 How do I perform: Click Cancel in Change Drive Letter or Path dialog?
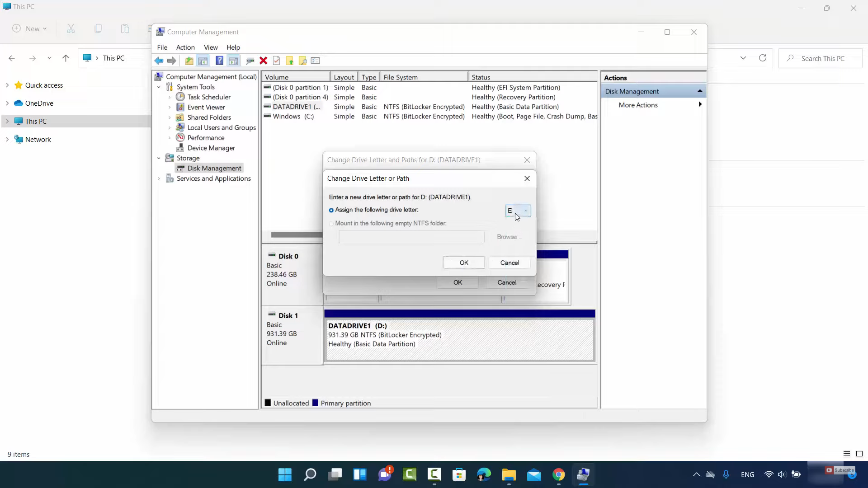[509, 263]
